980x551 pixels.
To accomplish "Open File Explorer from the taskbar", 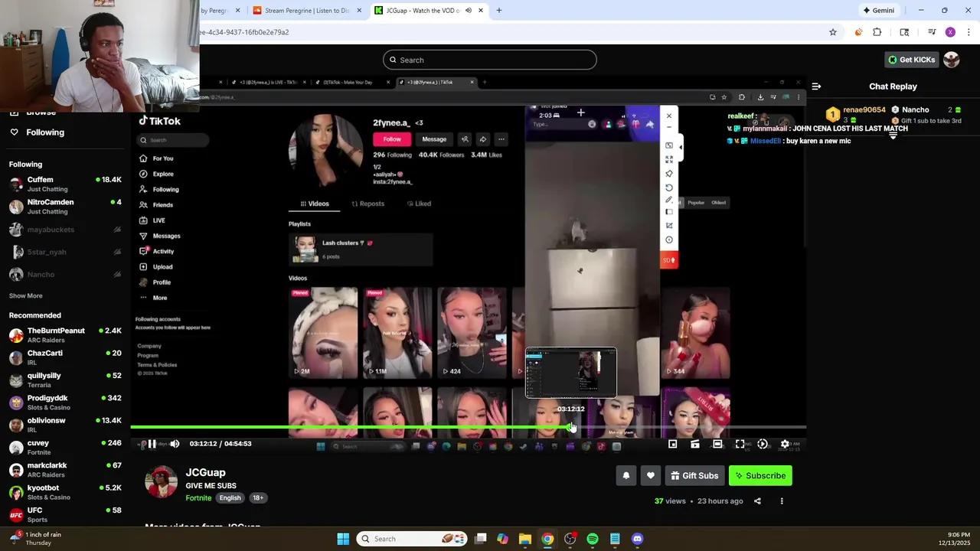I will click(x=524, y=539).
